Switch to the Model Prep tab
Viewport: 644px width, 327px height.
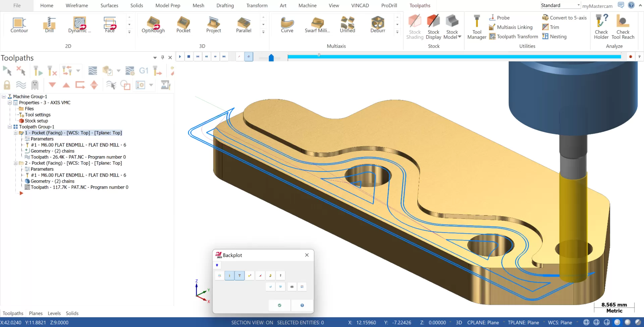(168, 6)
